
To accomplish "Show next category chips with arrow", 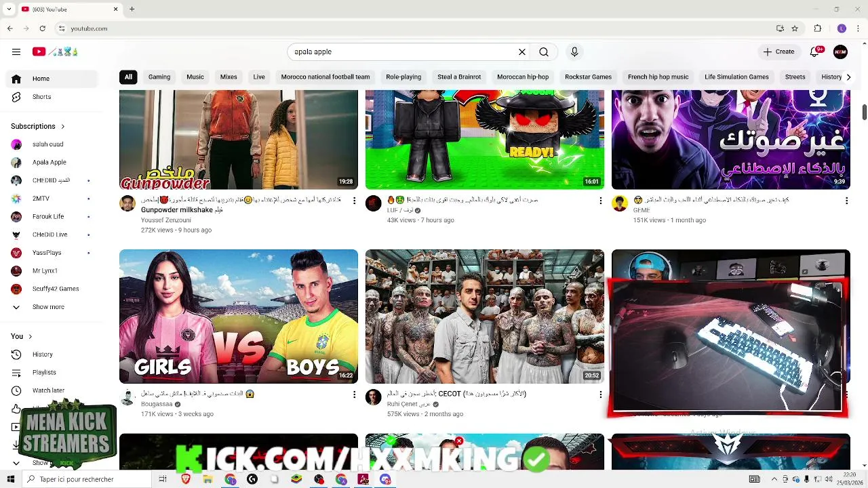I will pyautogui.click(x=848, y=77).
